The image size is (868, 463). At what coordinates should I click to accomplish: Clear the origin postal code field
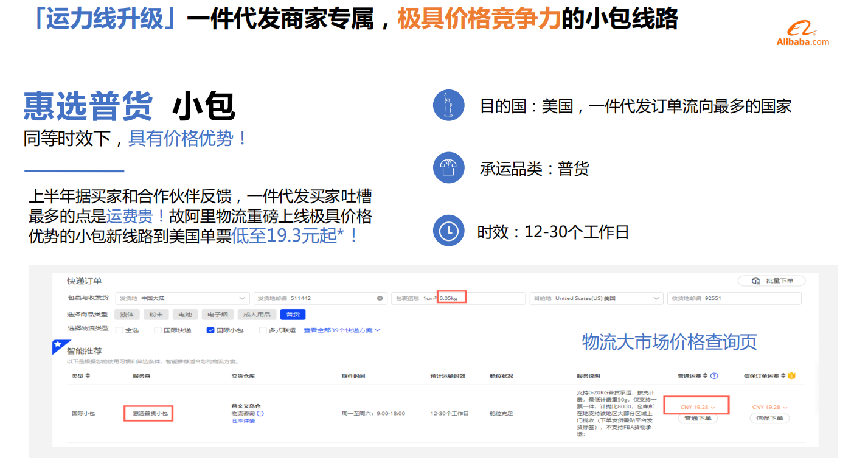point(380,298)
